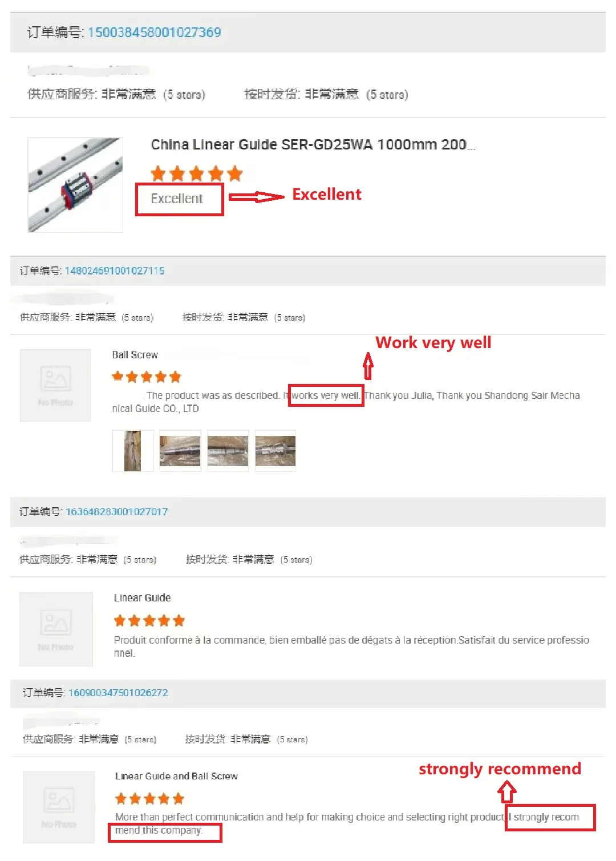Click No Photo placeholder beside Ball Screw
Screen dimensions: 616x861
pyautogui.click(x=55, y=385)
